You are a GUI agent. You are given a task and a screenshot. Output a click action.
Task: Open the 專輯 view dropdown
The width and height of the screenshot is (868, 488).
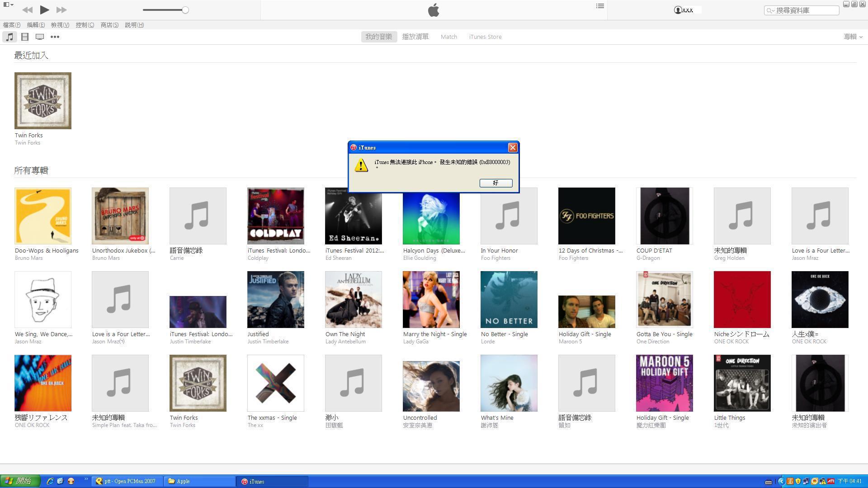coord(853,37)
